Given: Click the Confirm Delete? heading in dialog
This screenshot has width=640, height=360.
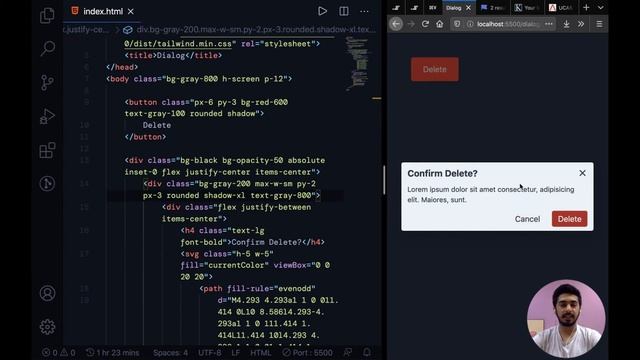Looking at the screenshot, I should tap(442, 173).
